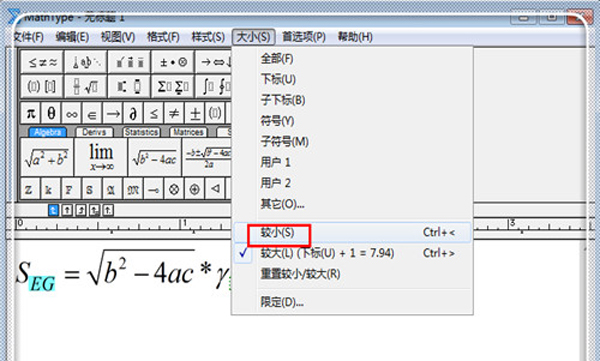
Task: Select the center tab stop button
Action: (x=67, y=210)
